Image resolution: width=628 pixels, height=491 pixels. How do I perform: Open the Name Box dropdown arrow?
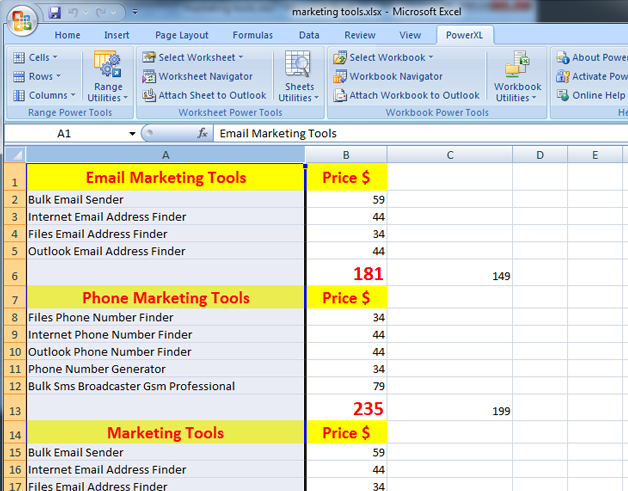(x=132, y=134)
